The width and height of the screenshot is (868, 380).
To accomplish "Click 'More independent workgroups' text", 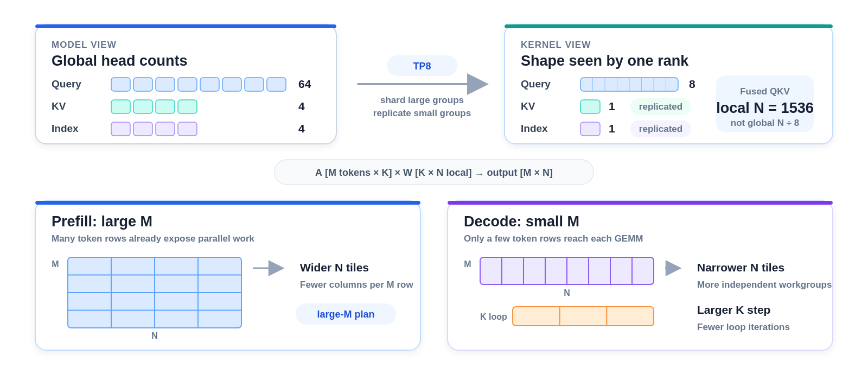I will [764, 284].
